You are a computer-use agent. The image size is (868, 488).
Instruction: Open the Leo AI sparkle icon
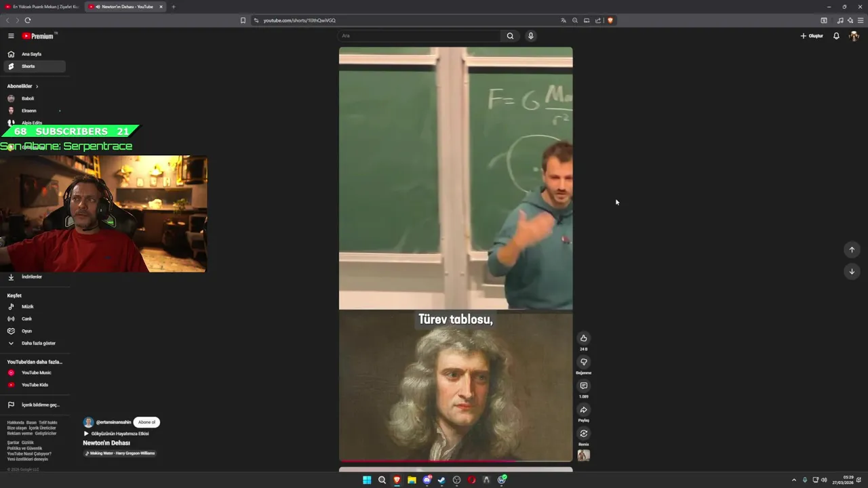pyautogui.click(x=850, y=20)
